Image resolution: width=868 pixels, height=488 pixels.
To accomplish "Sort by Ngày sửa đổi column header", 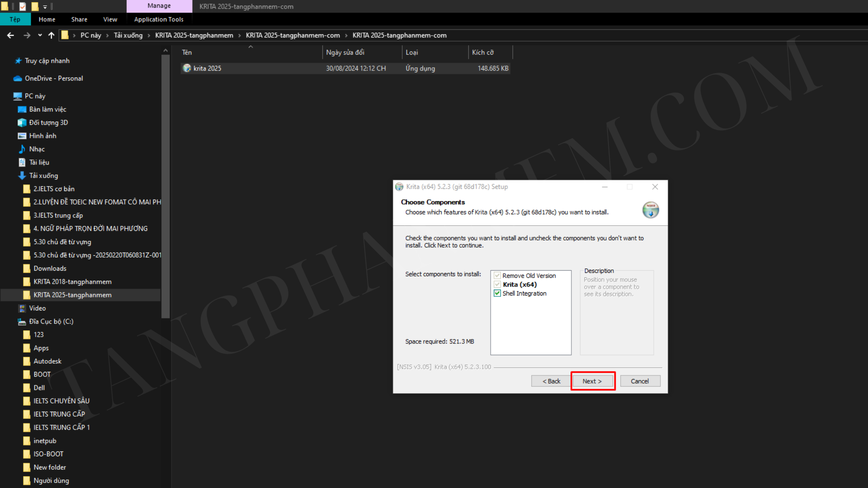I will [x=345, y=52].
